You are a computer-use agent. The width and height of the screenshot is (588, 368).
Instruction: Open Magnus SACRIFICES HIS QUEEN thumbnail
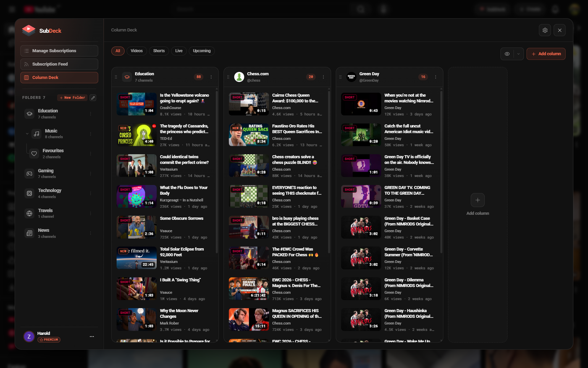(x=249, y=320)
